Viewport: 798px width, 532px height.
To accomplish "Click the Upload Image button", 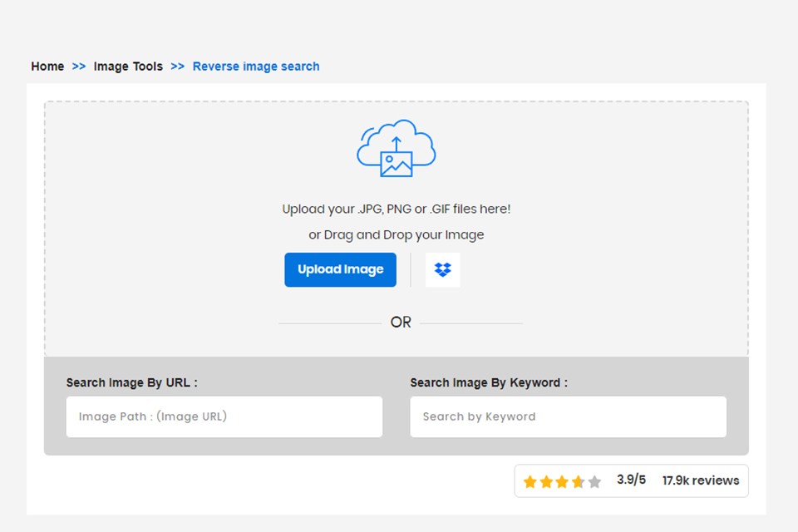I will click(x=340, y=270).
